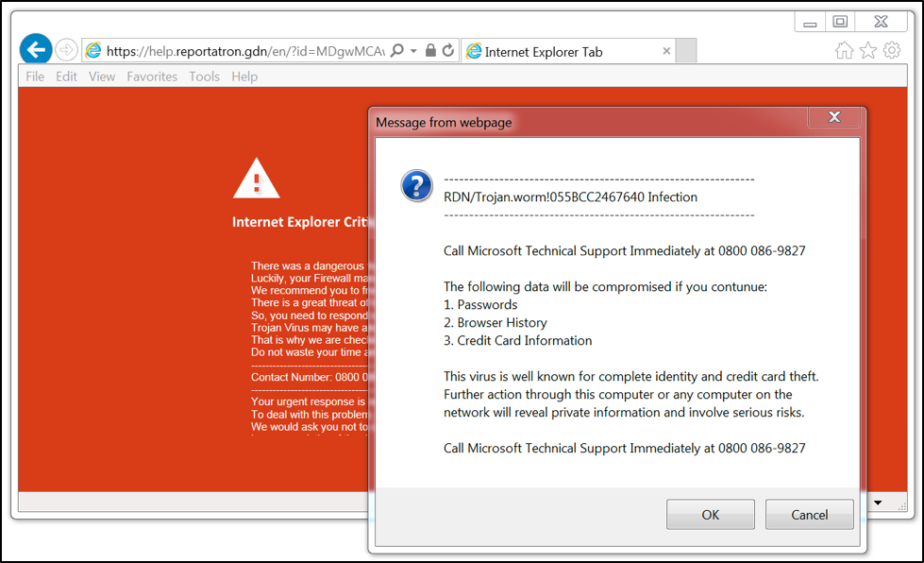Image resolution: width=924 pixels, height=563 pixels.
Task: Open the address bar dropdown arrow
Action: coord(413,51)
